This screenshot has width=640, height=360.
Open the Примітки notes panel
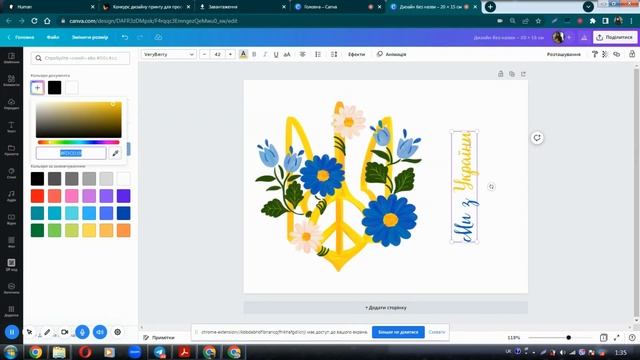(x=159, y=338)
